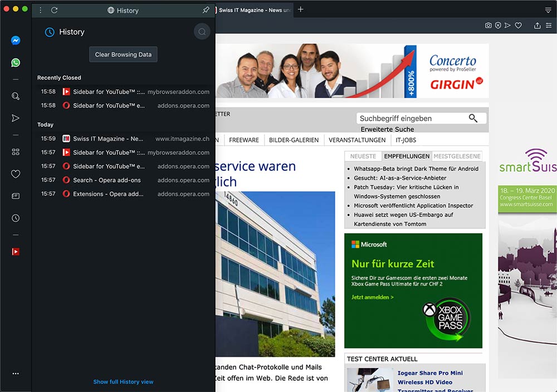Open the History panel options menu
This screenshot has width=557, height=392.
(x=41, y=10)
